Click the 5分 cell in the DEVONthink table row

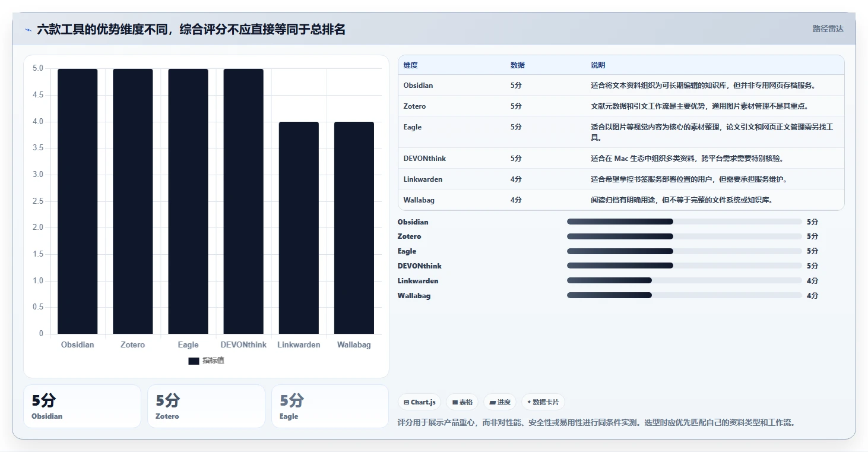[516, 159]
